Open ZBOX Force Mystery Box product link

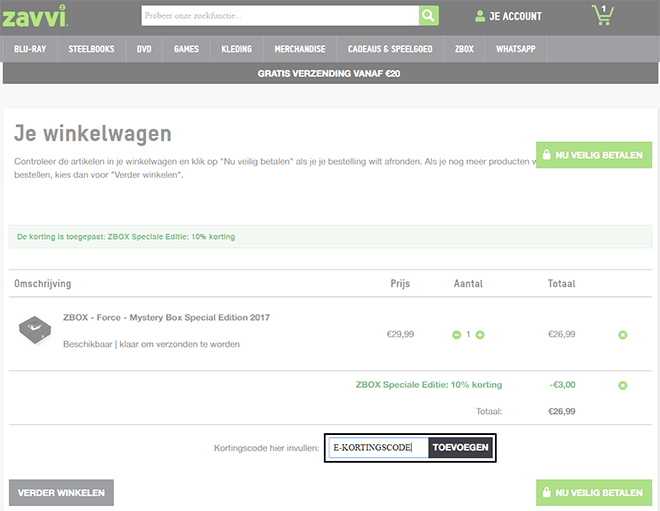coord(166,317)
